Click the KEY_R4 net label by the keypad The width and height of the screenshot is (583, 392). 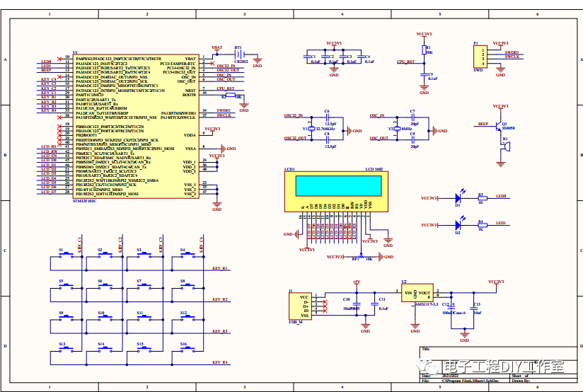(220, 362)
